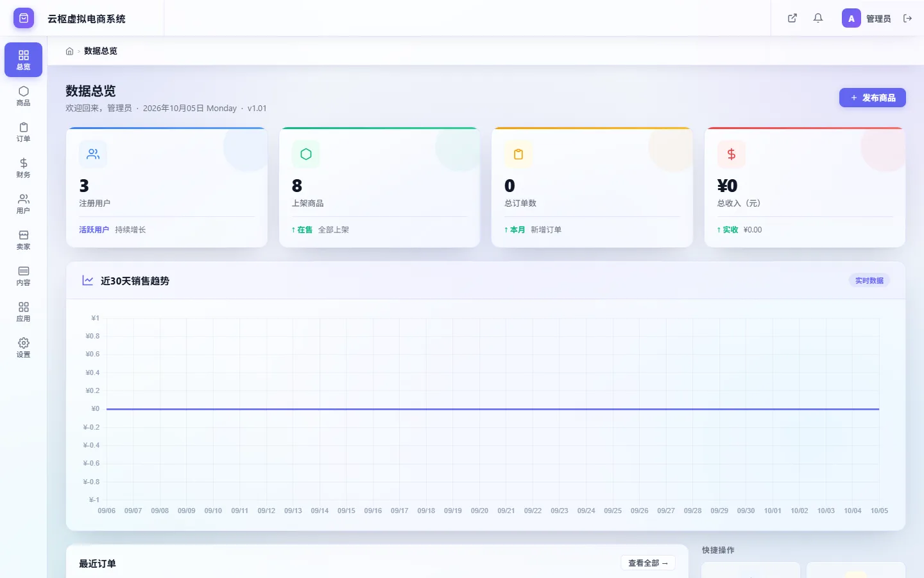Open external link icon in header
Screen dimensions: 924x578
tap(792, 18)
